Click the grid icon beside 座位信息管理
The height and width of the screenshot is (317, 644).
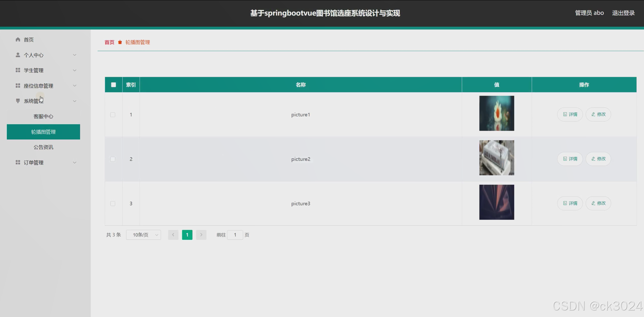click(18, 85)
